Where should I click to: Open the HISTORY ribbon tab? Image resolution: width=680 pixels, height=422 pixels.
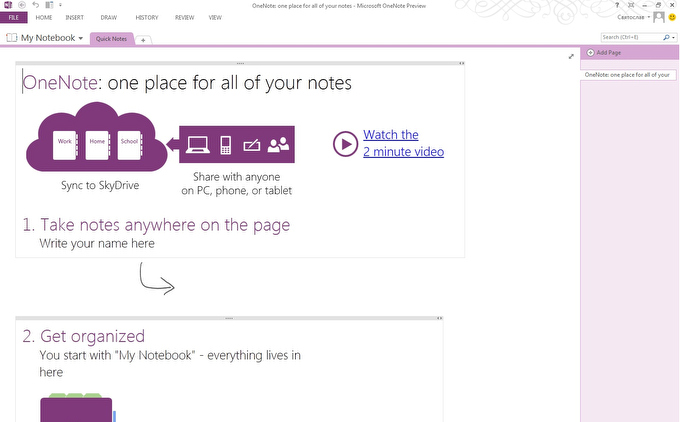147,18
